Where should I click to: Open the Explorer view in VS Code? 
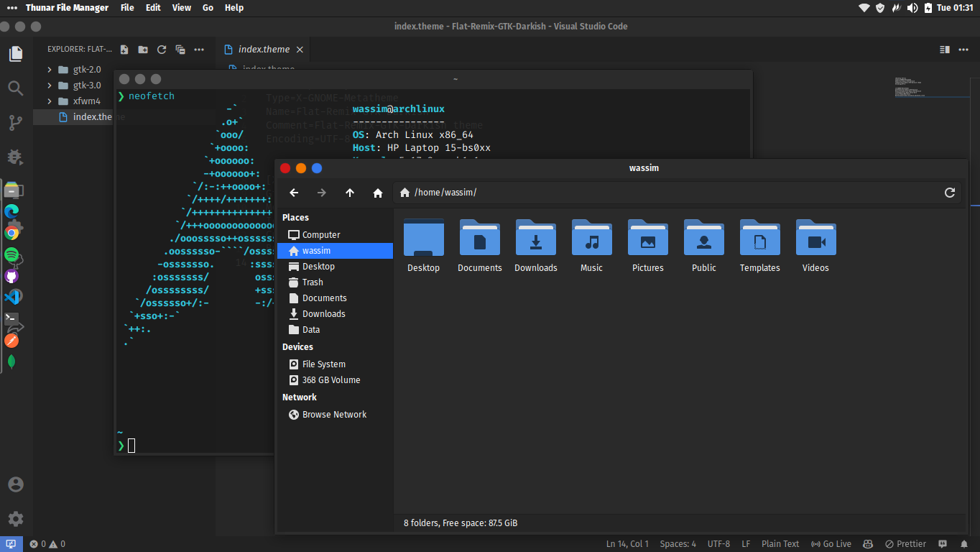[x=16, y=53]
